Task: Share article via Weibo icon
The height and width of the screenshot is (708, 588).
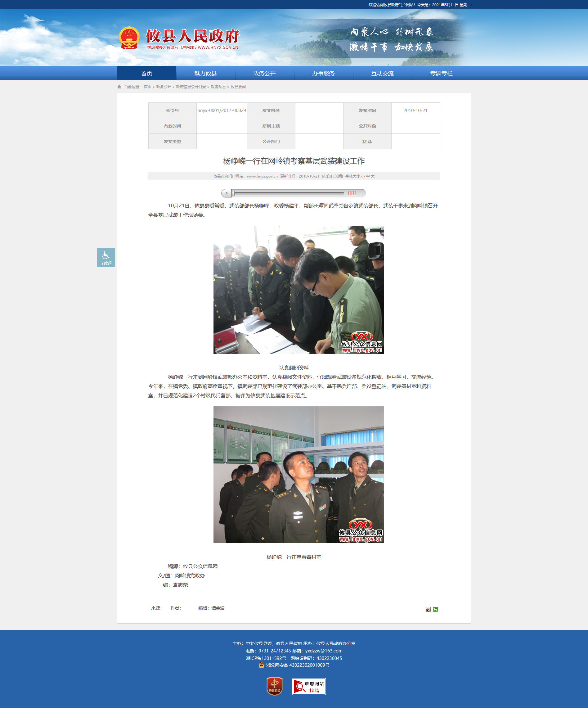Action: [428, 609]
